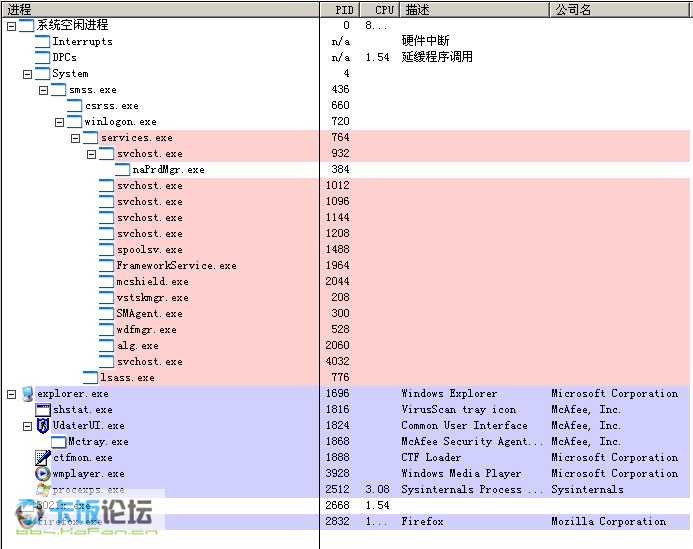Select the svchost.exe row with PID 1144
693x549 pixels.
[x=346, y=217]
